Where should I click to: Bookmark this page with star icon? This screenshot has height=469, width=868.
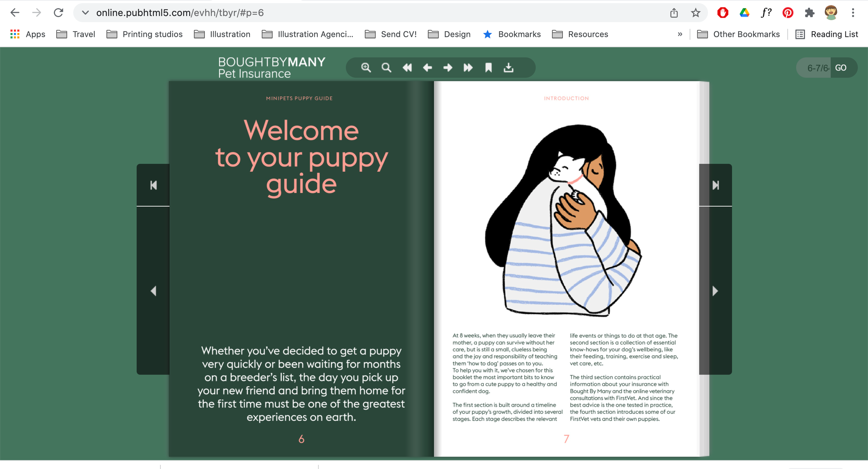click(x=695, y=13)
